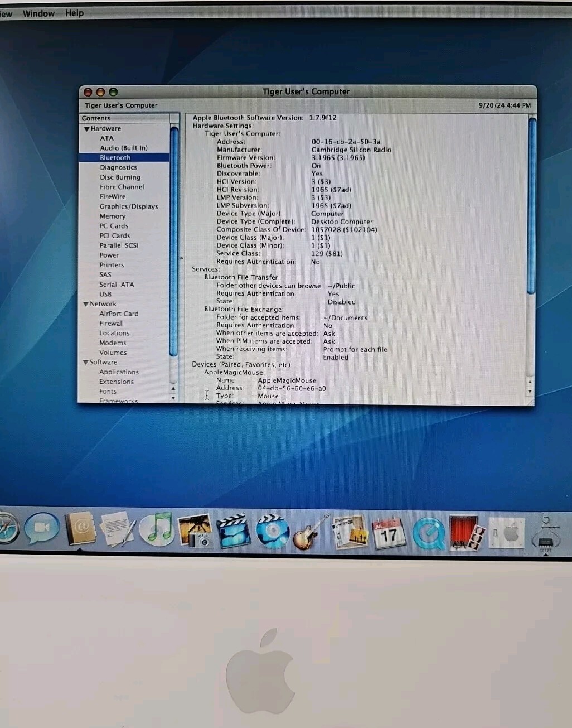Open System Preferences in the Dock
This screenshot has height=728, width=572.
[506, 534]
